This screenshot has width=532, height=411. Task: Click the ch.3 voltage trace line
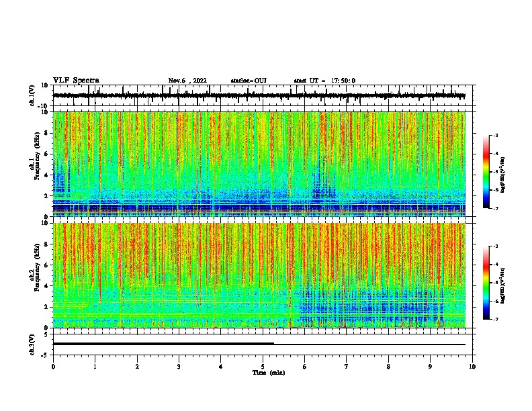(259, 344)
